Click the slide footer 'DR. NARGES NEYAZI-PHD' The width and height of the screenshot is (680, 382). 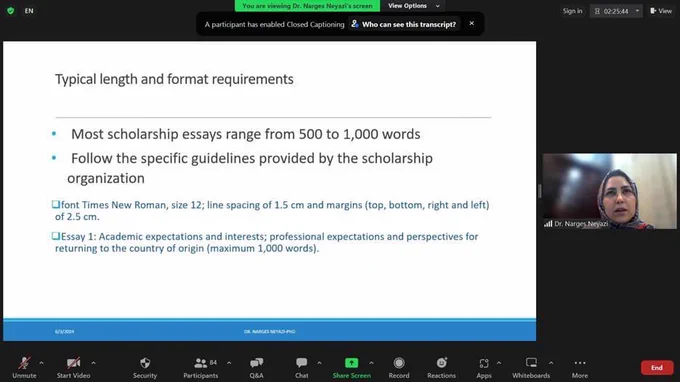click(x=269, y=331)
